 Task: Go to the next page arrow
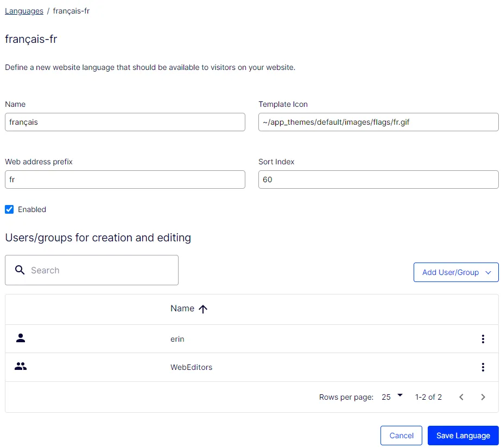coord(483,397)
